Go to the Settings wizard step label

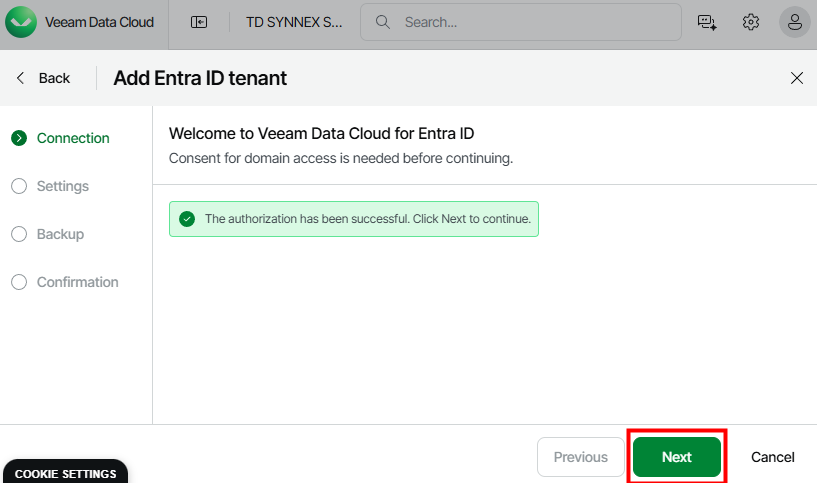click(63, 186)
